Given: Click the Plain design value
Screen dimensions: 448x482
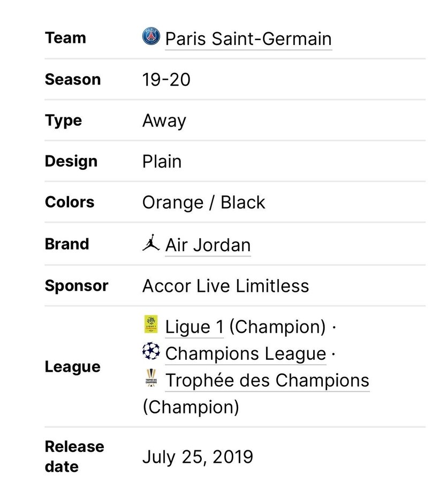Looking at the screenshot, I should (x=162, y=162).
